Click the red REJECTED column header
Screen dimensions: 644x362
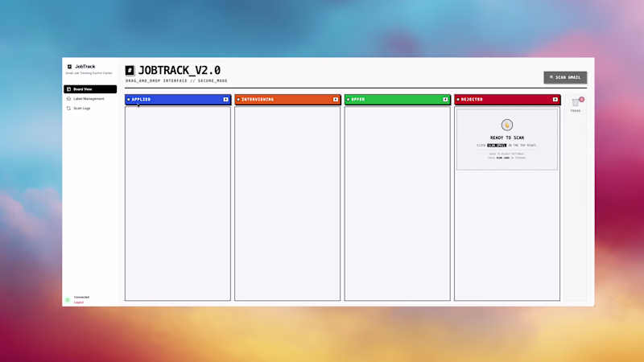[507, 99]
